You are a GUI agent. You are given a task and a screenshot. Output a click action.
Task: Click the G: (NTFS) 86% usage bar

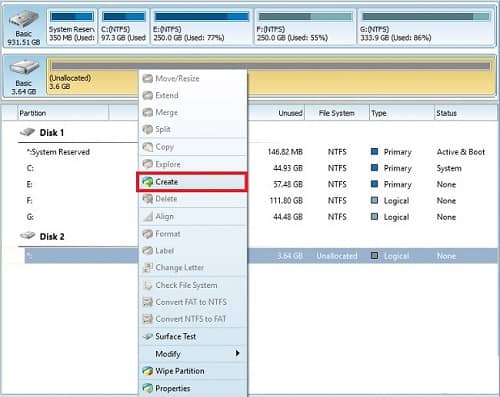pos(426,17)
